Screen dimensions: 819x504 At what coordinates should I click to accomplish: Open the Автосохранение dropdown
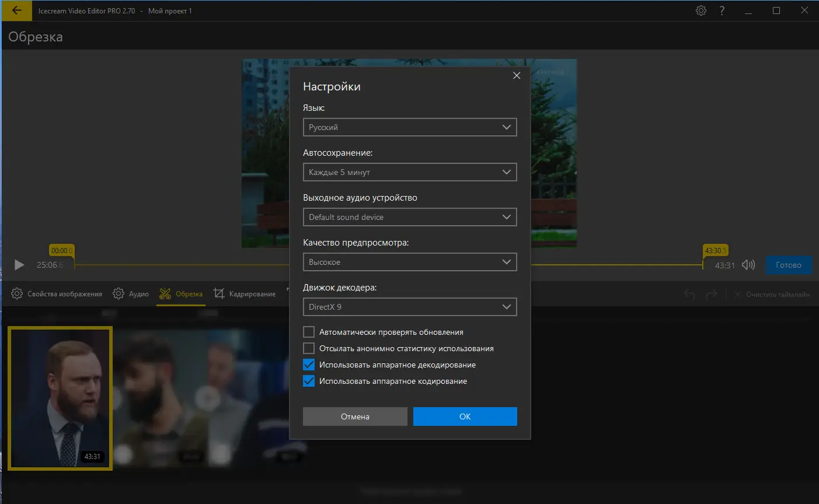tap(410, 172)
